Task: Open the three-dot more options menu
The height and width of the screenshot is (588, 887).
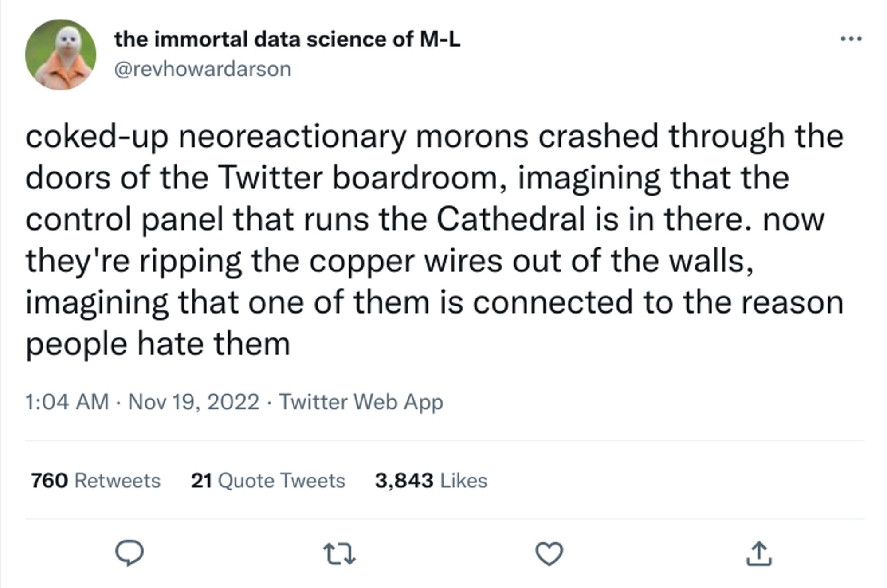Action: 851,39
